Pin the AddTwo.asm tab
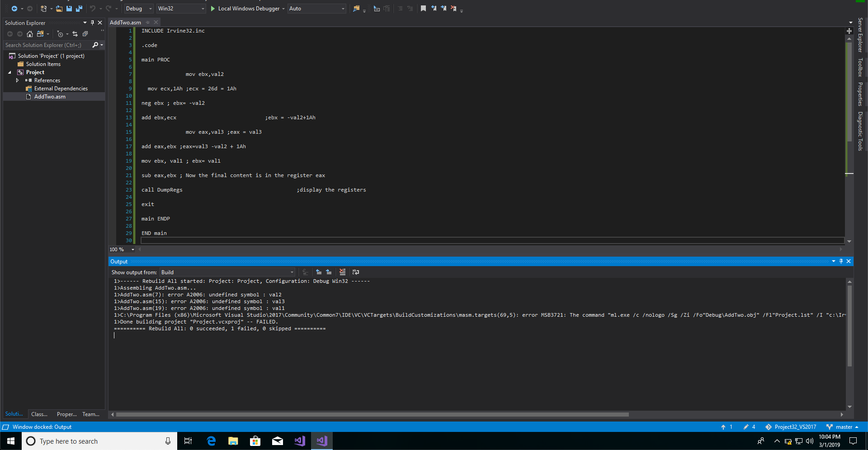The image size is (868, 450). click(148, 22)
